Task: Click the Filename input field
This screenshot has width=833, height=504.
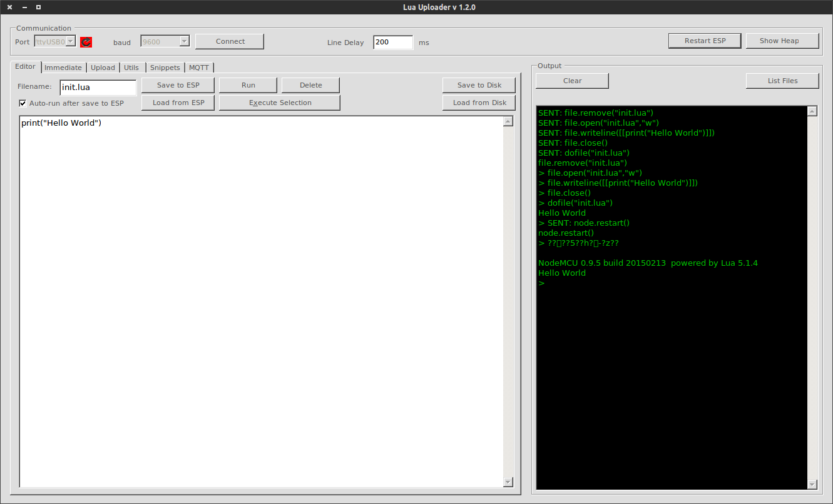Action: point(98,88)
